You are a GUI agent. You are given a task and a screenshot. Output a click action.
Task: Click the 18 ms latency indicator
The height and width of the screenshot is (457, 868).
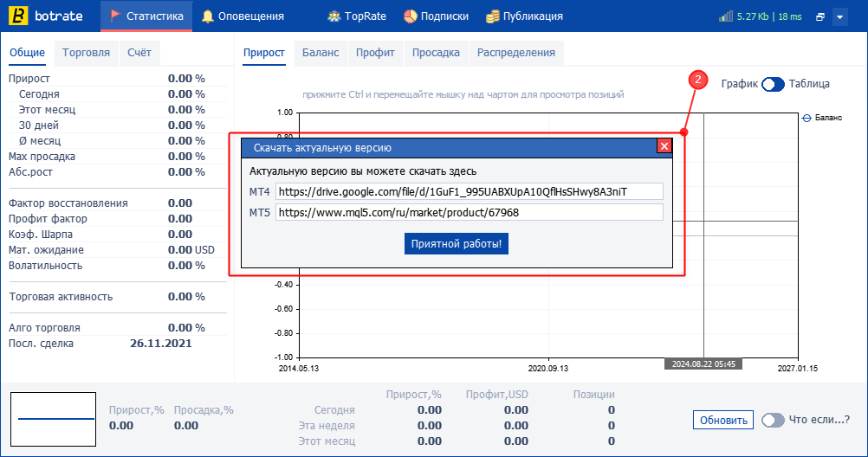pyautogui.click(x=790, y=16)
